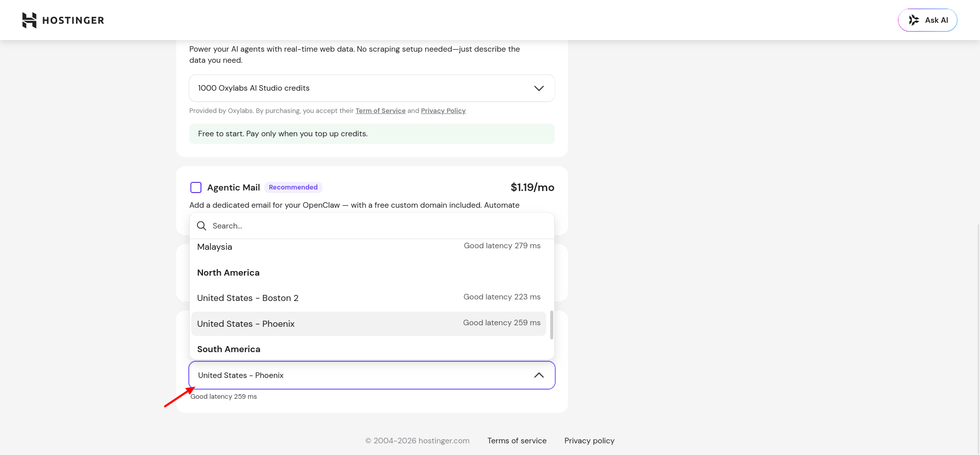Click 'Good latency 223 ms' for Boston 2
This screenshot has width=980, height=455.
502,297
